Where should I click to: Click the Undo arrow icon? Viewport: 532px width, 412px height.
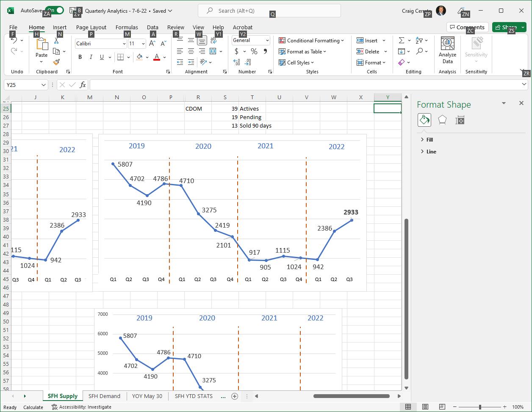(x=14, y=40)
